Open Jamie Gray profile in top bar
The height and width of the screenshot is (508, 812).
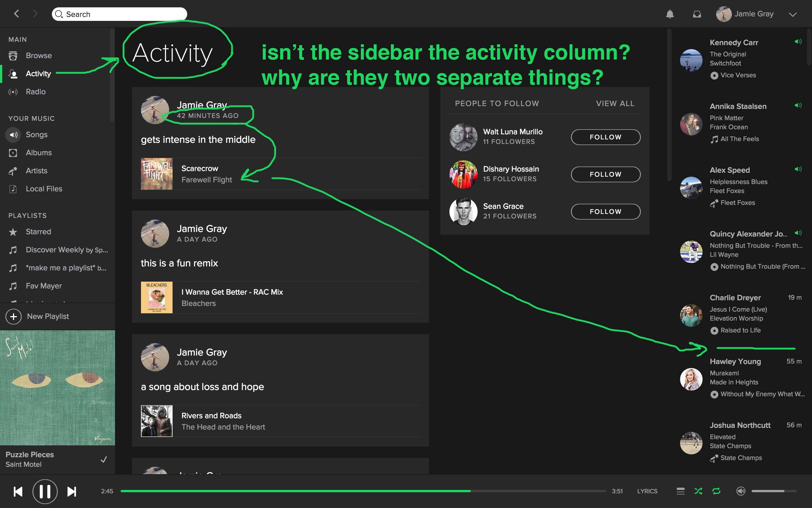click(745, 14)
